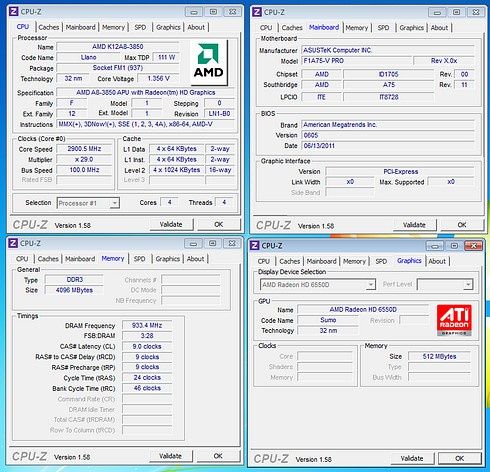Click Validate in the CPU window
This screenshot has width=490, height=472.
(171, 224)
